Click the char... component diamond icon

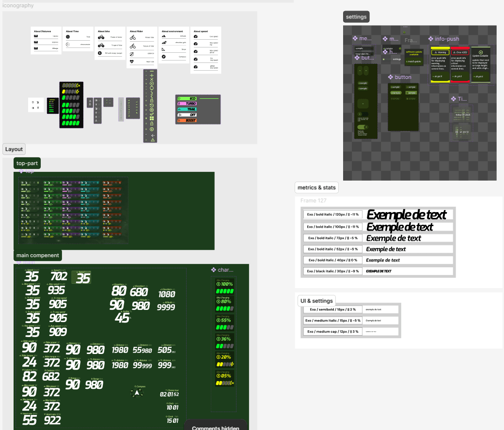tap(213, 270)
